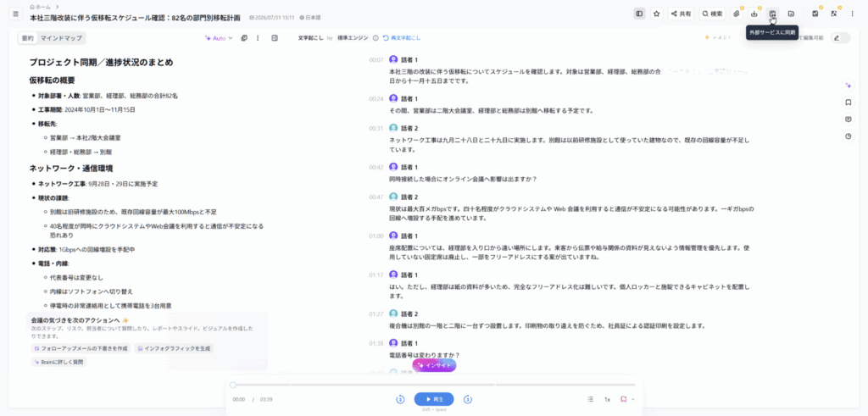Click the date 2026/07/31 15:11 in the header
The width and height of the screenshot is (868, 416).
coord(272,18)
